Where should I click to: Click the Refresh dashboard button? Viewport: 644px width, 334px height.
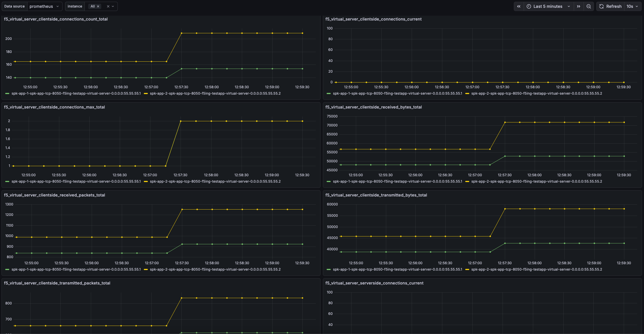(610, 6)
